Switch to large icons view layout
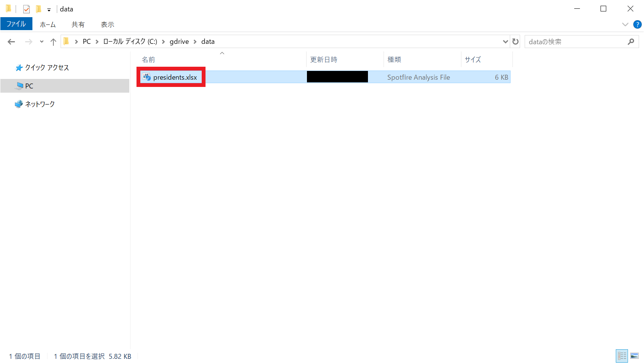Image resolution: width=644 pixels, height=363 pixels. click(x=634, y=356)
